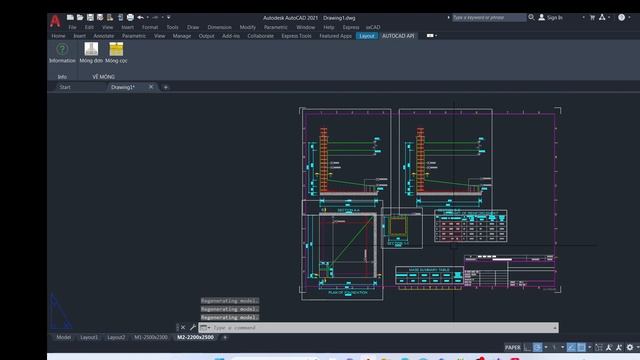The height and width of the screenshot is (360, 640).
Task: Open the Help question mark icon
Action: pos(621,17)
